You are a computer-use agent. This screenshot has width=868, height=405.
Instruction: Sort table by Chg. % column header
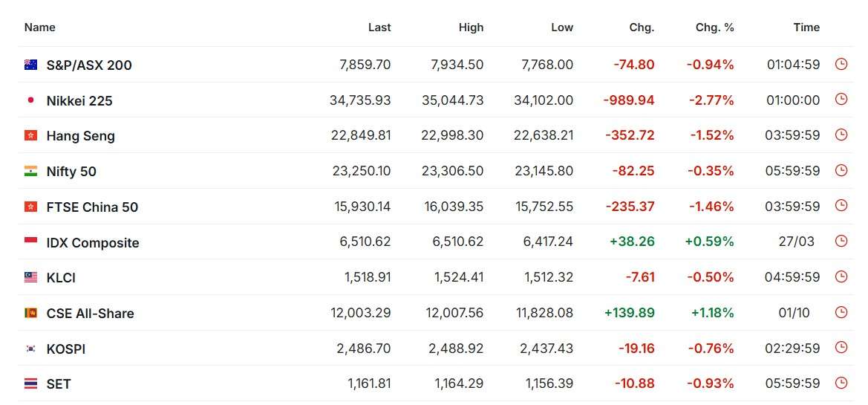[x=714, y=27]
